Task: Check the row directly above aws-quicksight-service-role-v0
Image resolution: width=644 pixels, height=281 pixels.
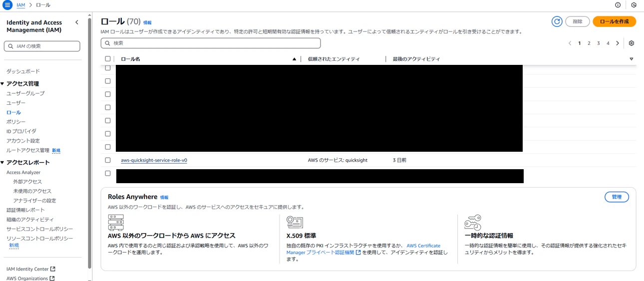Action: 108,147
